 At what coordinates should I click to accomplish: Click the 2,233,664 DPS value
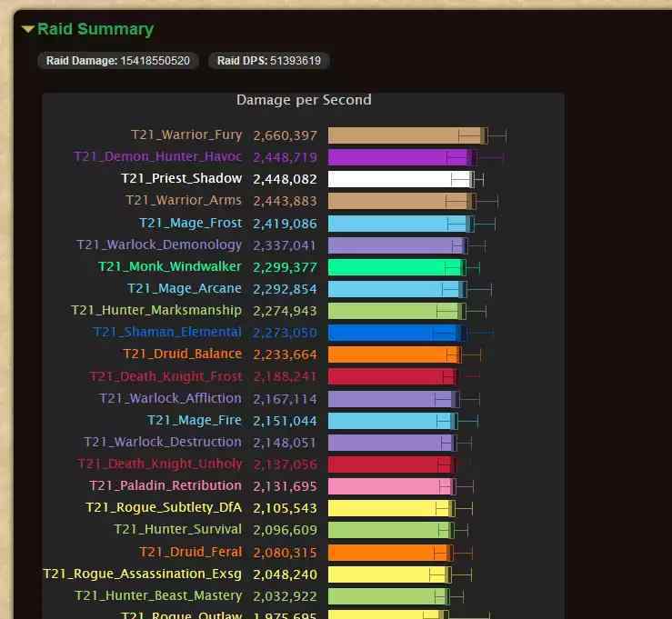(x=285, y=355)
